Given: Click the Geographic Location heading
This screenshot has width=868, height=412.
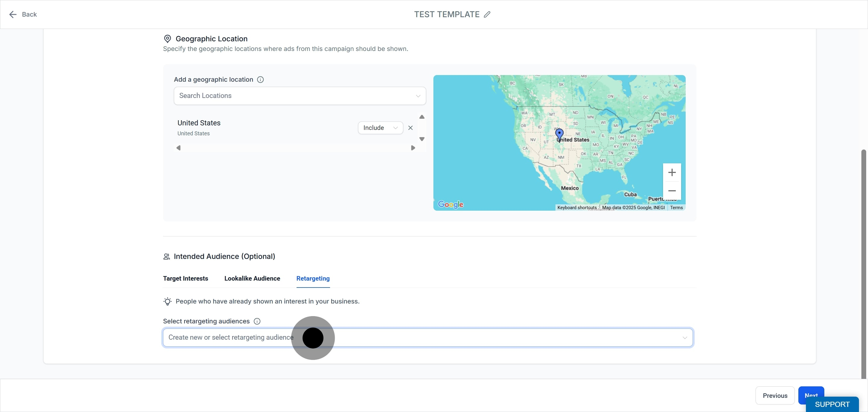Looking at the screenshot, I should pos(211,39).
